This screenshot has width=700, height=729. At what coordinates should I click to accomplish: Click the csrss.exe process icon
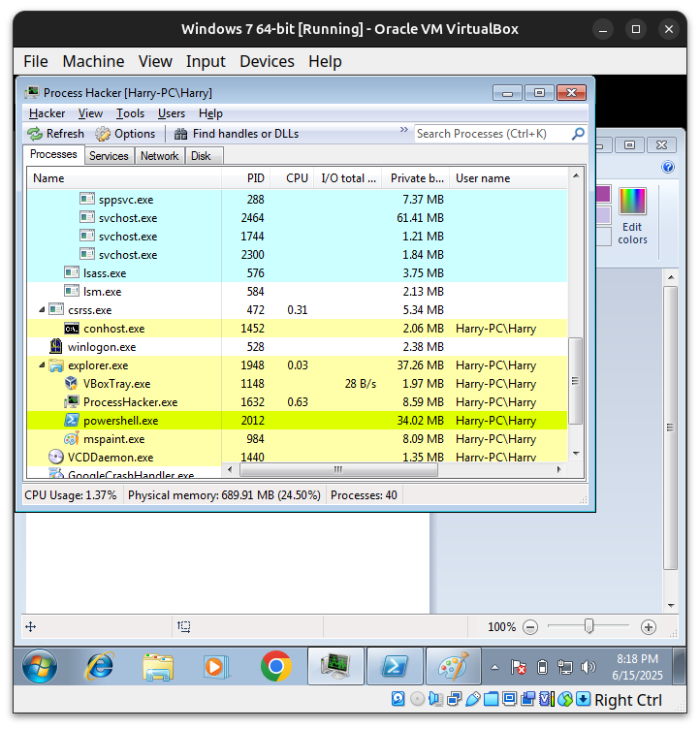(x=56, y=309)
